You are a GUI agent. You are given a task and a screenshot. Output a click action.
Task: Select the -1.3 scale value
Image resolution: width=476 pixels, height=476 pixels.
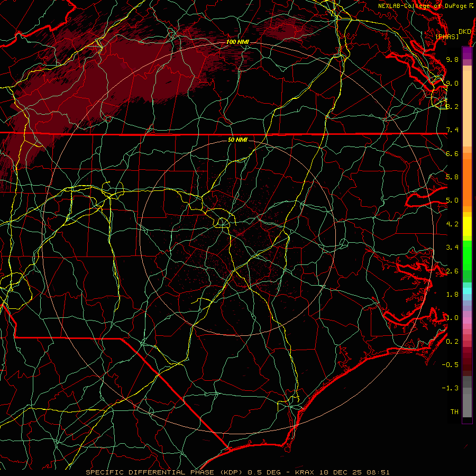450,388
